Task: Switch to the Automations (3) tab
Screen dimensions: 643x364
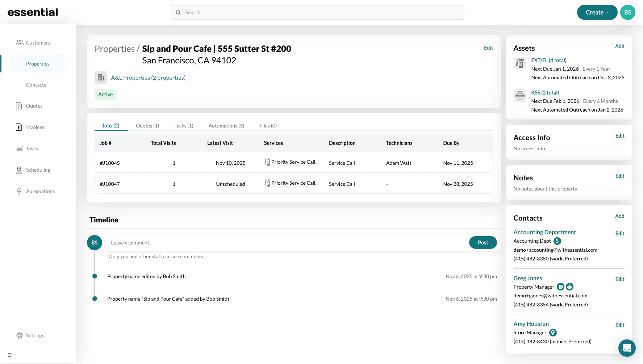Action: click(x=226, y=126)
